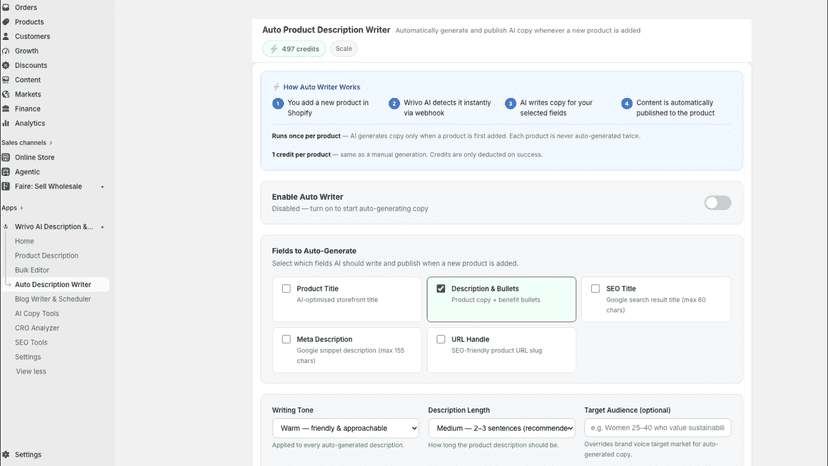This screenshot has width=828, height=466.
Task: Click the Finance bank icon
Action: click(6, 109)
